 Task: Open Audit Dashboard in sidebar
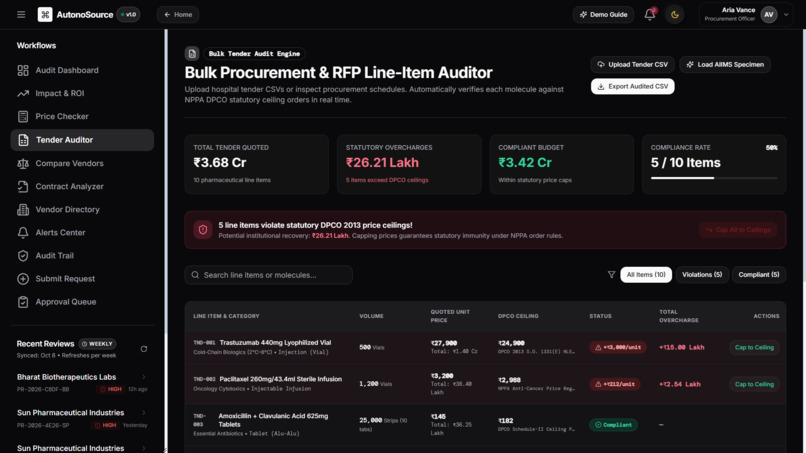[82, 70]
